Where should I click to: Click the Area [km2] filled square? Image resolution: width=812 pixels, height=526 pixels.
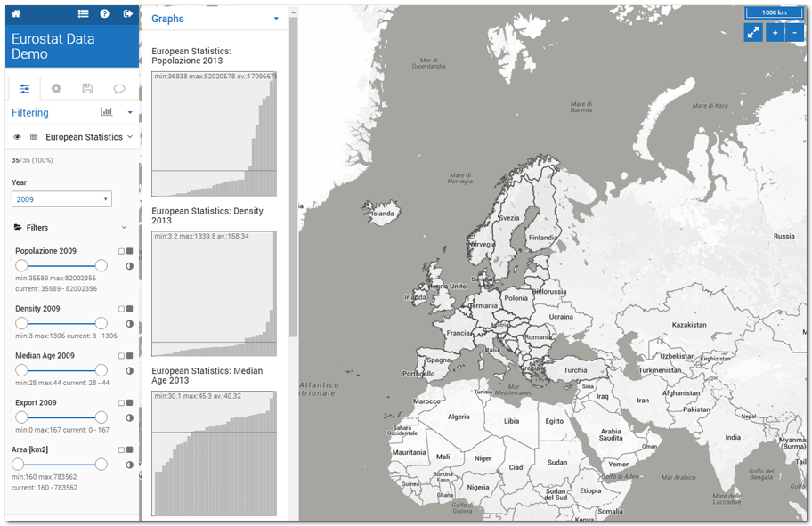click(x=129, y=449)
